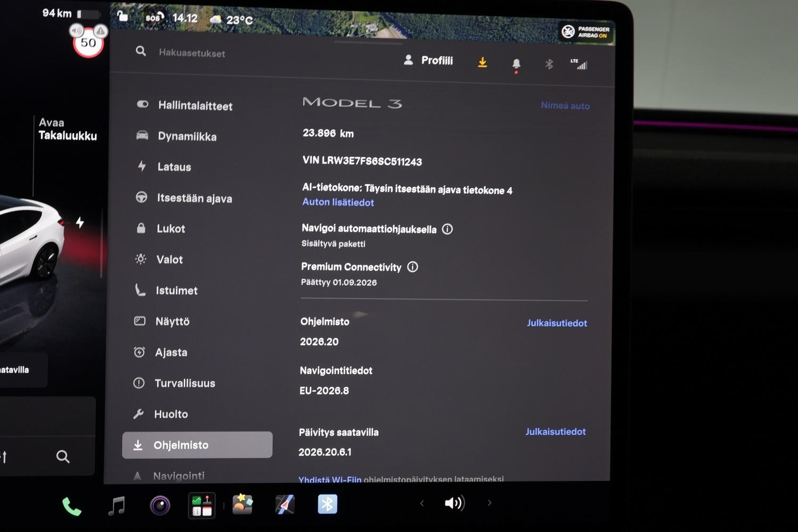Tap Avaa Takaluukku button

pos(68,129)
